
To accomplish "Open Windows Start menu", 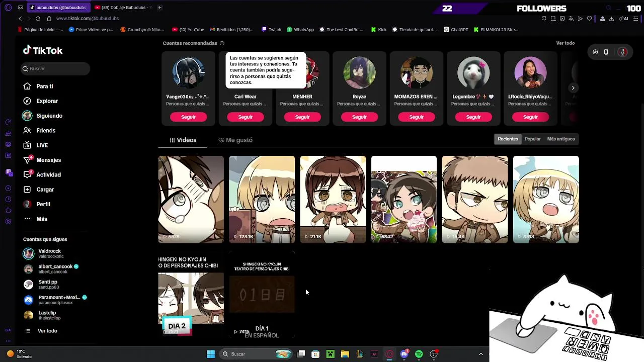I will (211, 354).
